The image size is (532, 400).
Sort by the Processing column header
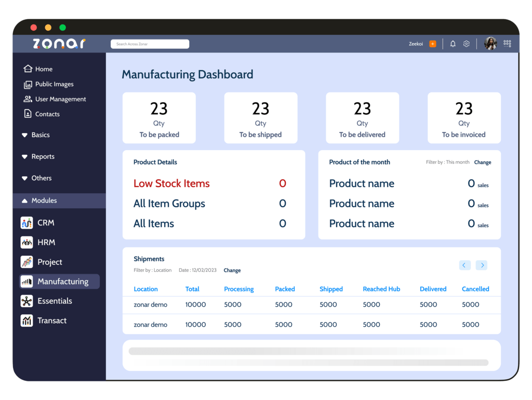pyautogui.click(x=239, y=289)
